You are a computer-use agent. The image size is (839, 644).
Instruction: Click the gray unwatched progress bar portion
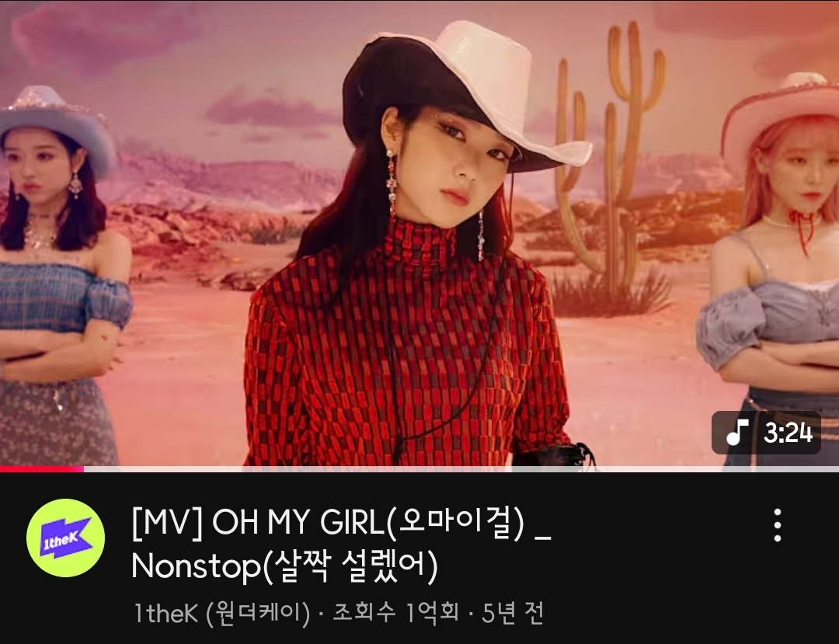tap(461, 469)
